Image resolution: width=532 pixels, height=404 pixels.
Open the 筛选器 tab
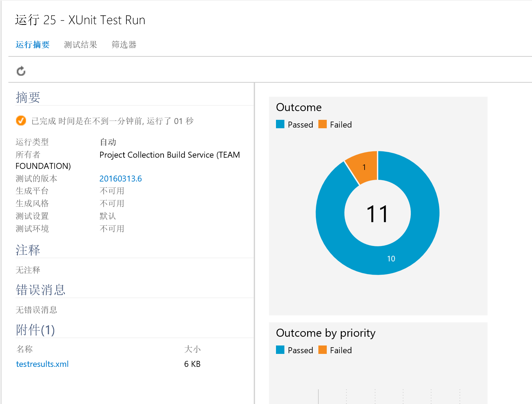pyautogui.click(x=124, y=44)
